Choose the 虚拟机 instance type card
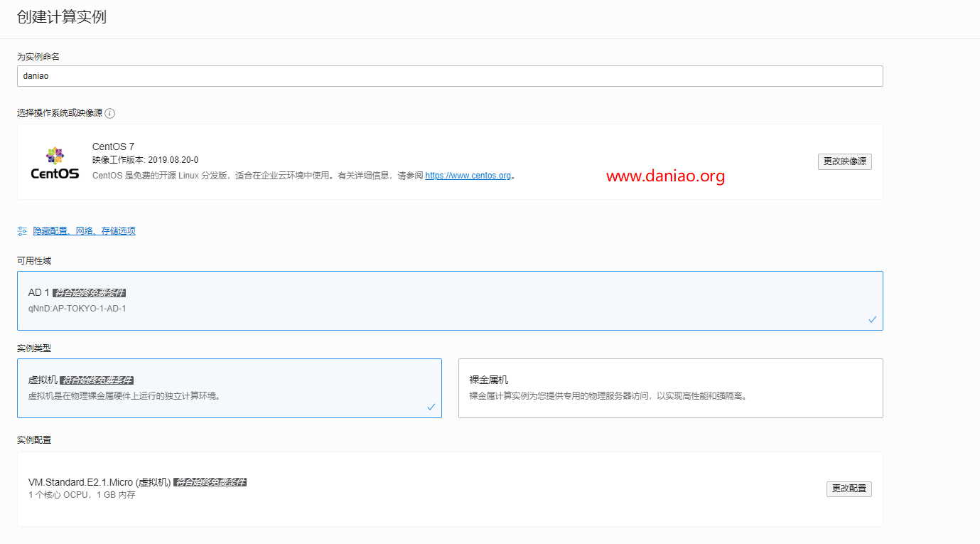The image size is (980, 544). tap(230, 388)
